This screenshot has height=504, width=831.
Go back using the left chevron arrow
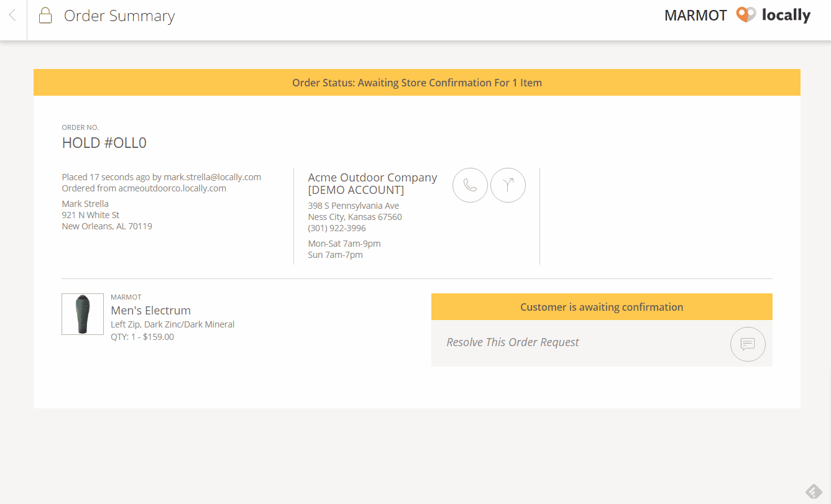(12, 16)
